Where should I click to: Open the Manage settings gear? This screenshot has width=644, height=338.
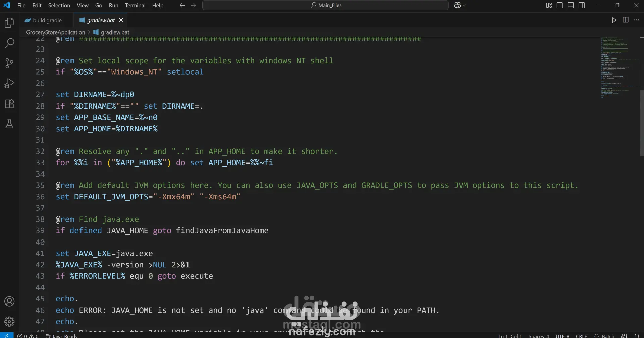9,322
